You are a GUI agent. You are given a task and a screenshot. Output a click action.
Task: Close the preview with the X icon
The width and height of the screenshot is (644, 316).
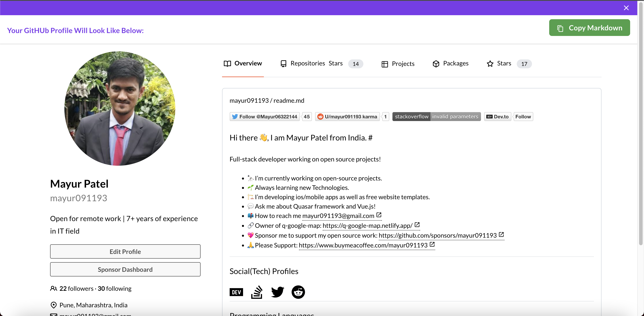[x=626, y=8]
